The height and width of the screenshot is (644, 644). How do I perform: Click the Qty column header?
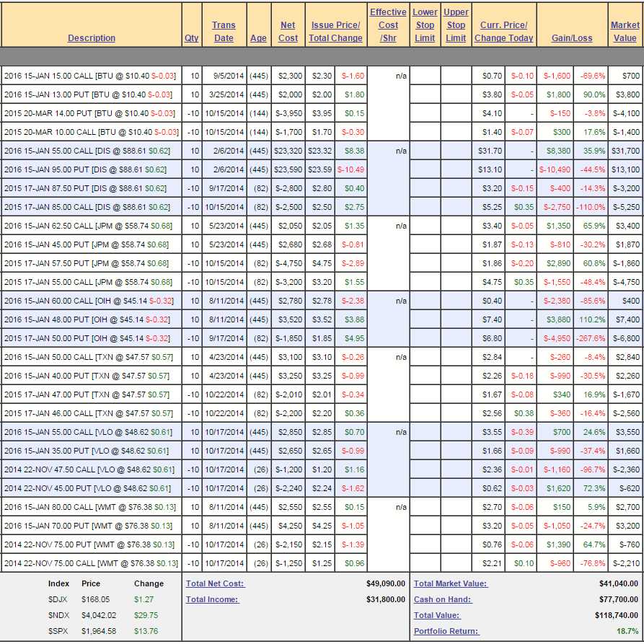(191, 38)
